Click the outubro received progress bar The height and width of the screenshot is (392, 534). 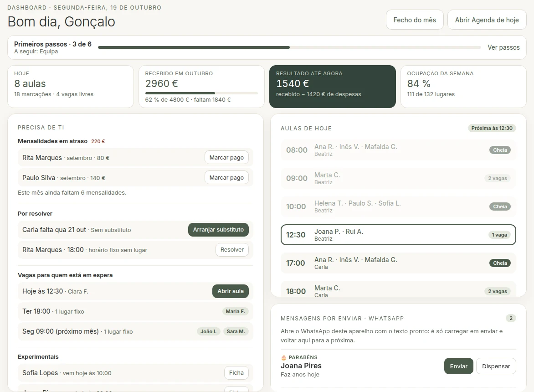[201, 93]
